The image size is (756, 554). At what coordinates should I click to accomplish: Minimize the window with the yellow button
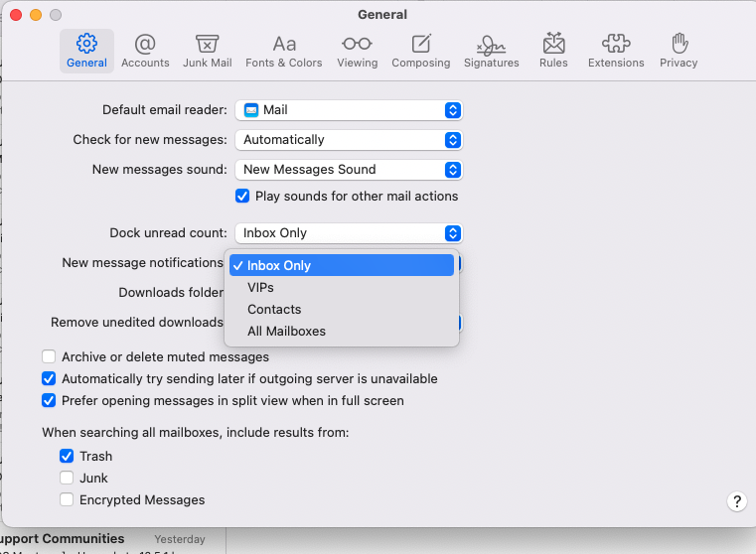coord(36,15)
